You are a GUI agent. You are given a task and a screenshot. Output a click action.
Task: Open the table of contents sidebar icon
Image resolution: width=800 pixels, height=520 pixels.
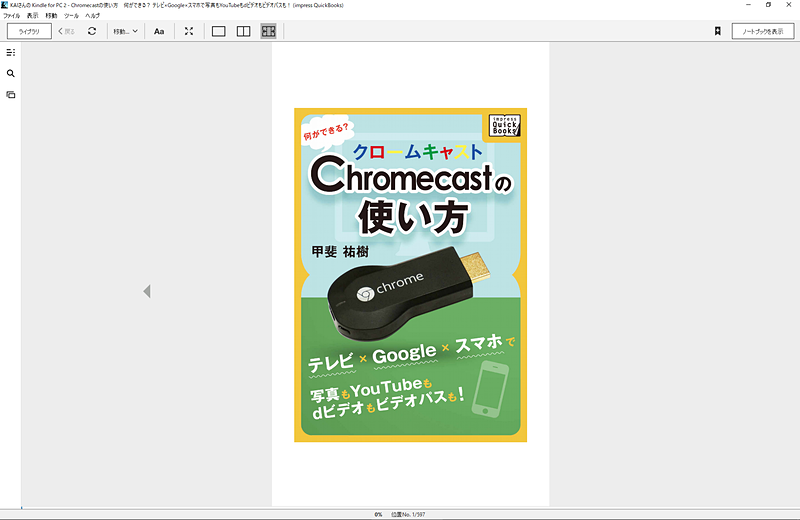[11, 53]
